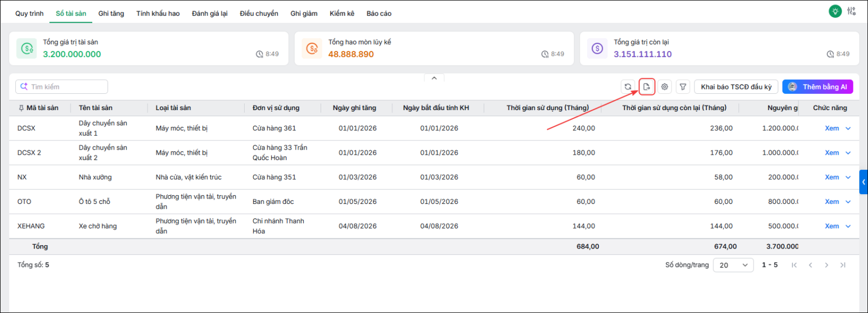Click the Cửa hàng 361 cell
The image size is (868, 313).
(x=274, y=129)
